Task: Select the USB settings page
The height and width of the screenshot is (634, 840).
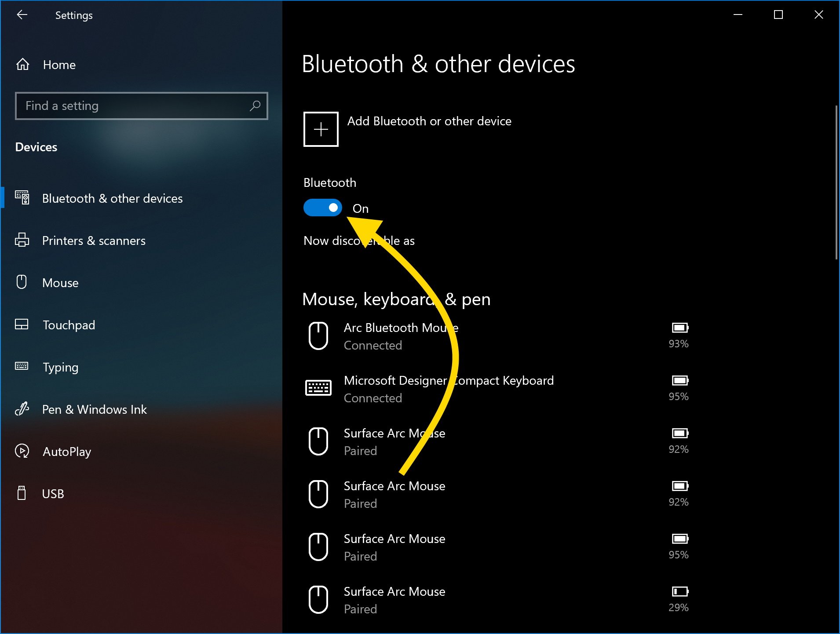Action: coord(53,494)
